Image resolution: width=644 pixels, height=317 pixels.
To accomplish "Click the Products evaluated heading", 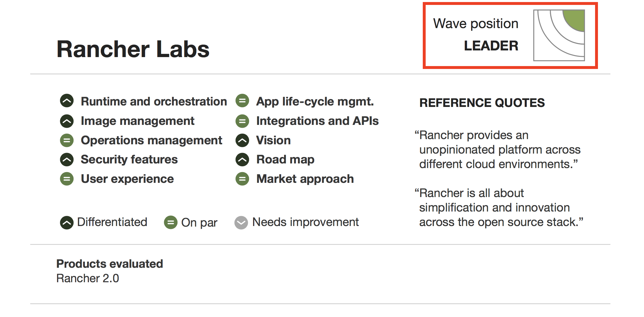I will click(110, 264).
